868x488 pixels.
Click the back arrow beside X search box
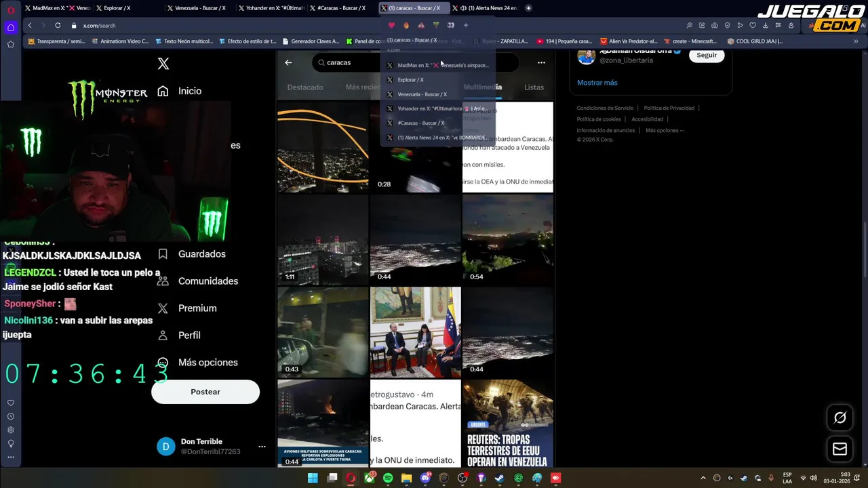288,62
